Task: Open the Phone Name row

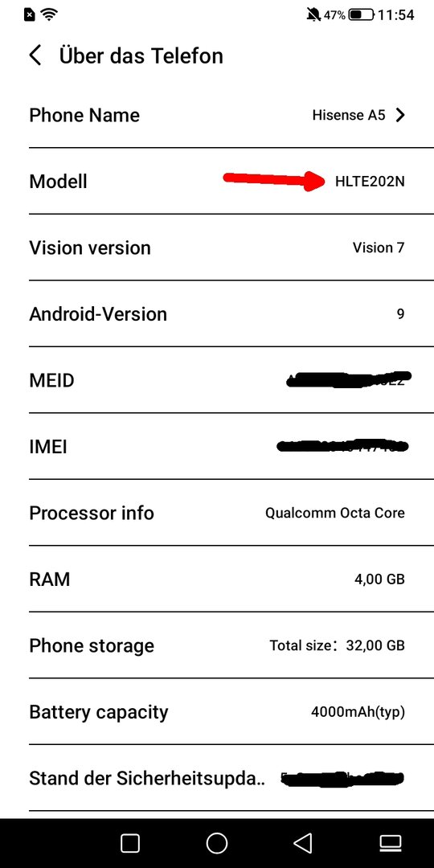Action: click(x=217, y=115)
